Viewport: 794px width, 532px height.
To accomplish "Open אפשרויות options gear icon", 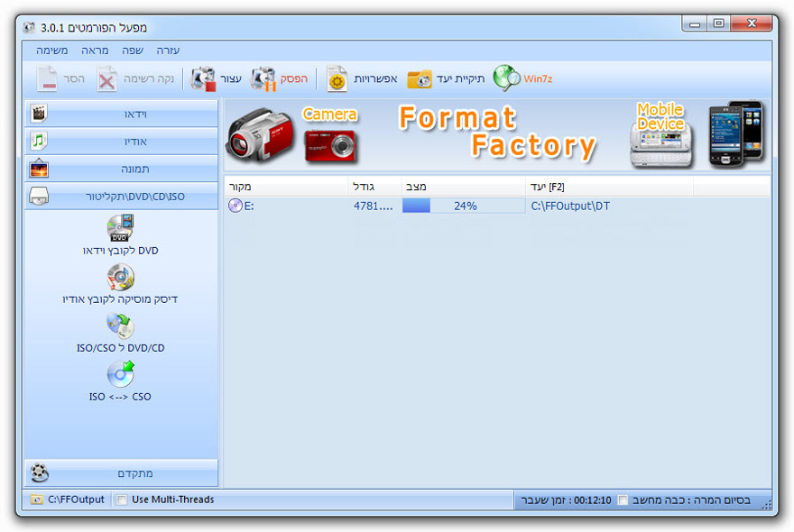I will tap(337, 79).
